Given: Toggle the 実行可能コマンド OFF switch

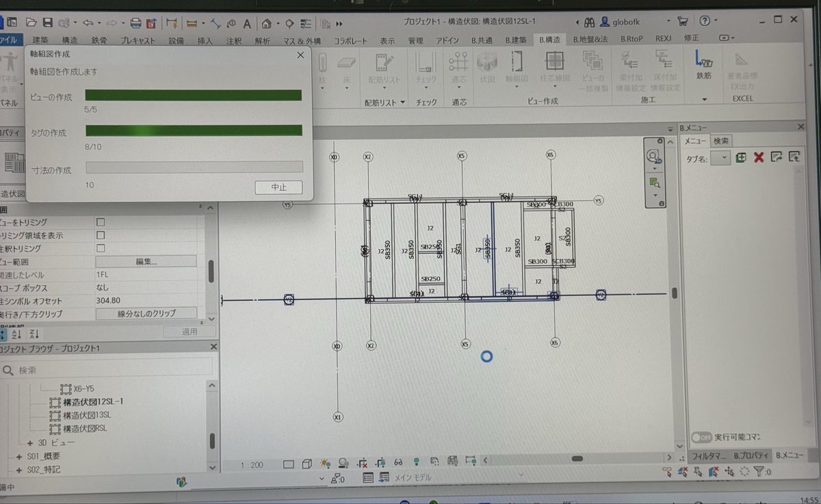Looking at the screenshot, I should tap(701, 437).
